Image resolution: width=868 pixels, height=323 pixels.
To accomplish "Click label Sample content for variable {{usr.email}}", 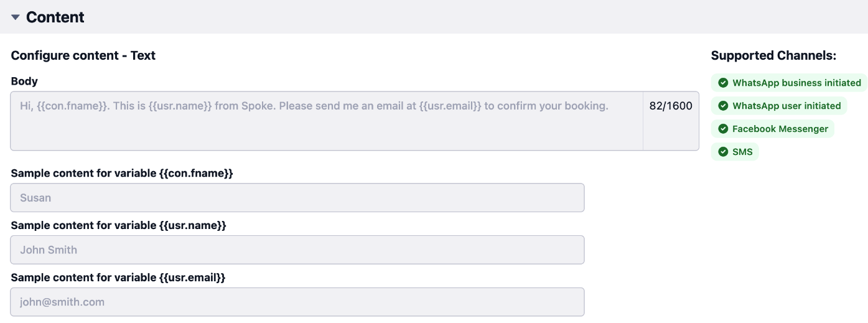I will [118, 278].
